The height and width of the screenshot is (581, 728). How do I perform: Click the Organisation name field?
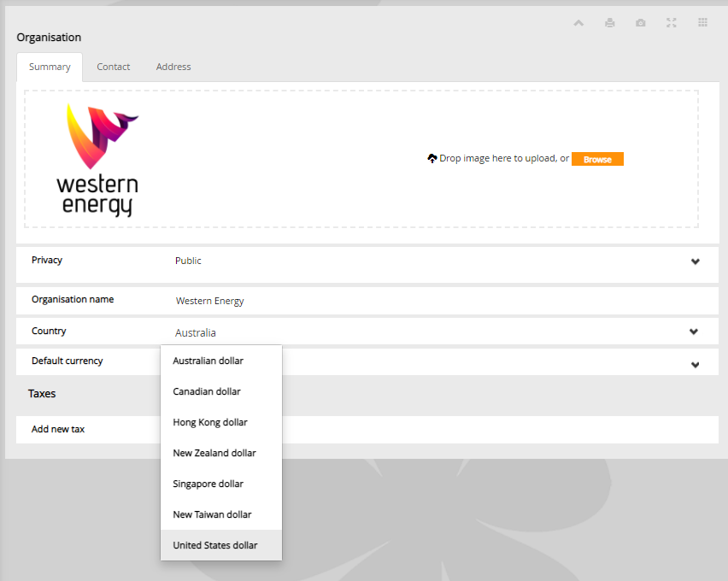(x=367, y=301)
